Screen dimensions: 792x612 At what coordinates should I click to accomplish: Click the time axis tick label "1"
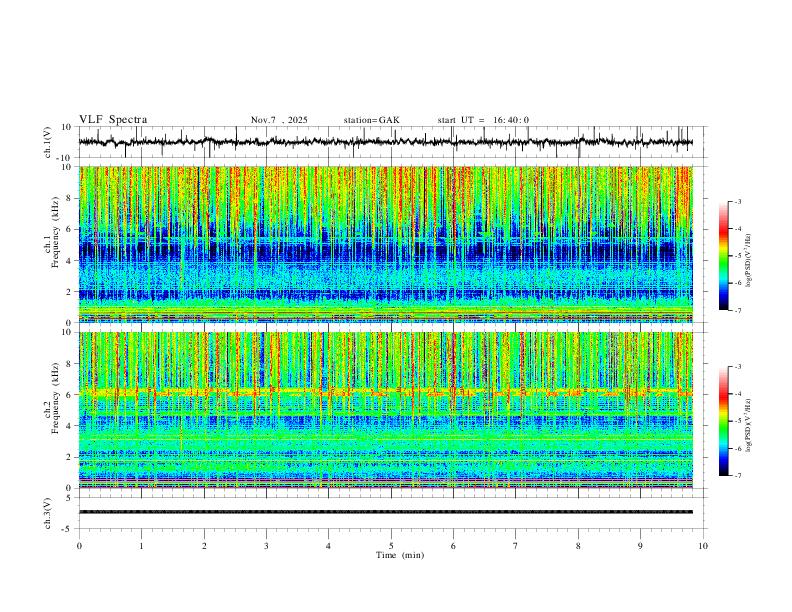[141, 546]
